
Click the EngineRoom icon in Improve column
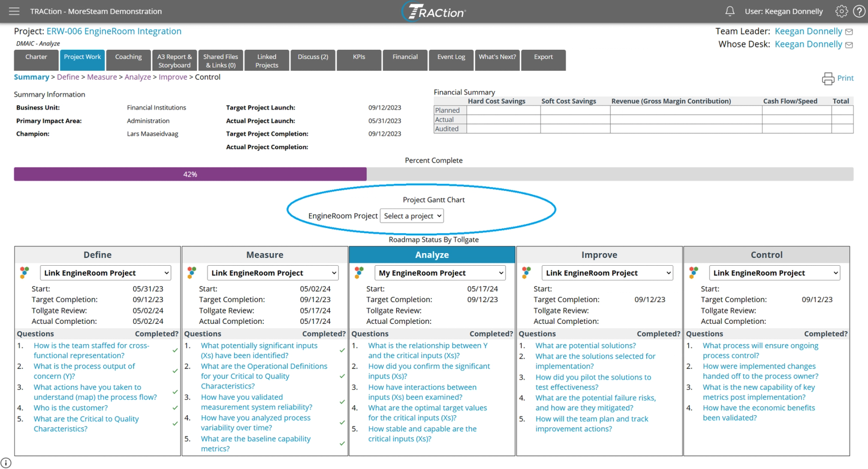click(x=527, y=272)
